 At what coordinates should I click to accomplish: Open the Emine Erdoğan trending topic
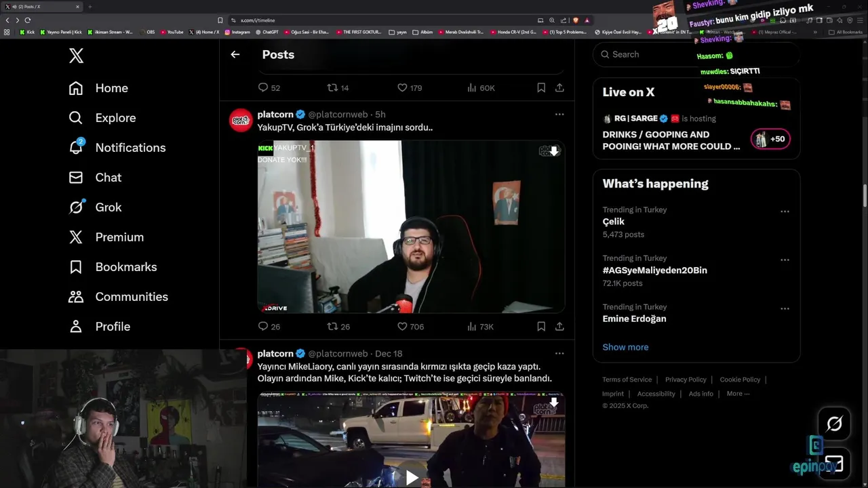(x=635, y=319)
